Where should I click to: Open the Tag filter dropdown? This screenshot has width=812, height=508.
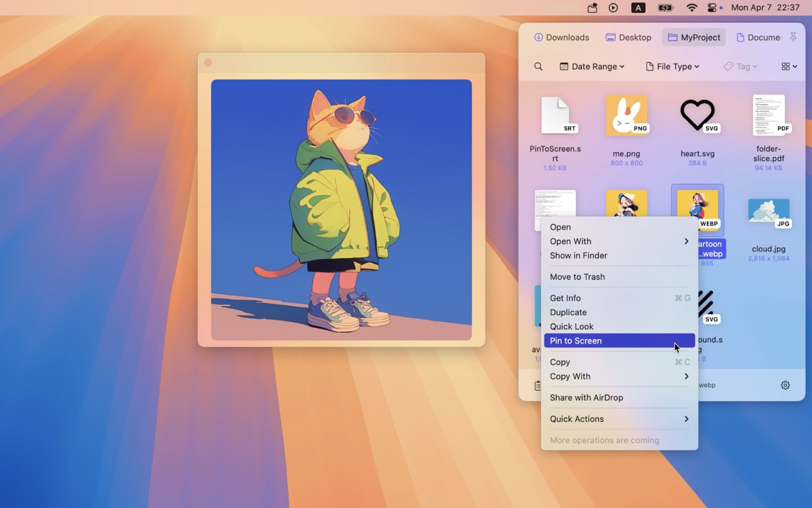(740, 66)
